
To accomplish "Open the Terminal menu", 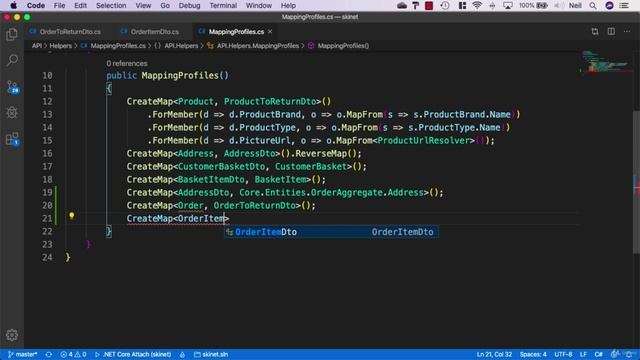I will coord(223,5).
